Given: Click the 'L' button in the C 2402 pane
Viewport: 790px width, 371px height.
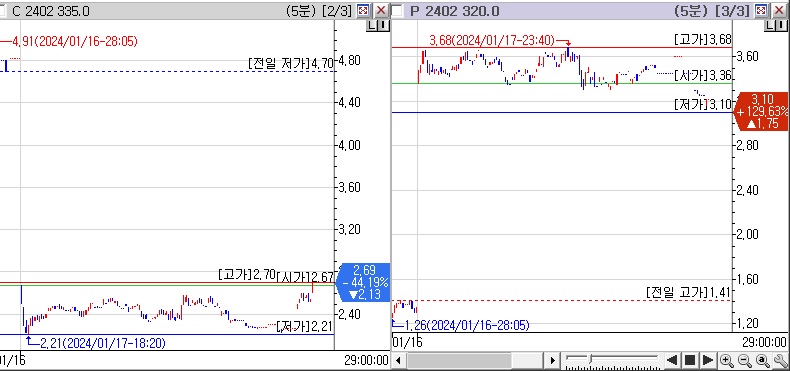Looking at the screenshot, I should [x=372, y=25].
